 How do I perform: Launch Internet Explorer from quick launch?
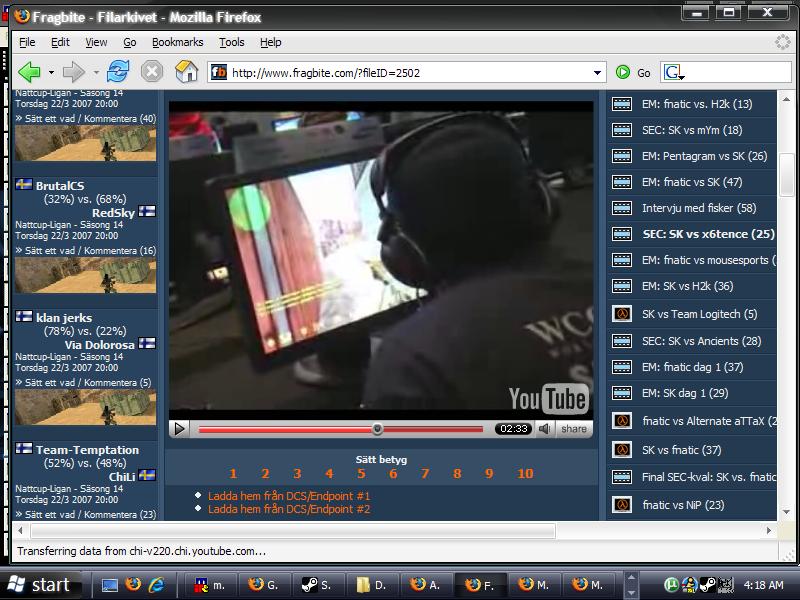(156, 585)
